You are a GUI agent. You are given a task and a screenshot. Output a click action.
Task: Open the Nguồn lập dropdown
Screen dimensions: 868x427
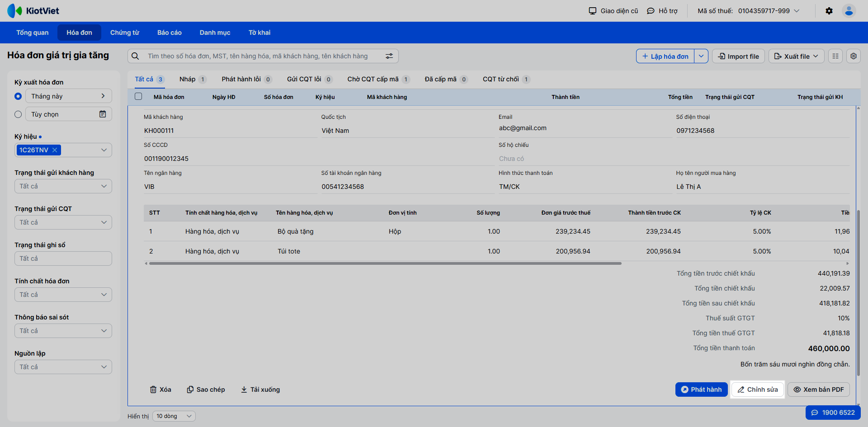[x=63, y=367]
